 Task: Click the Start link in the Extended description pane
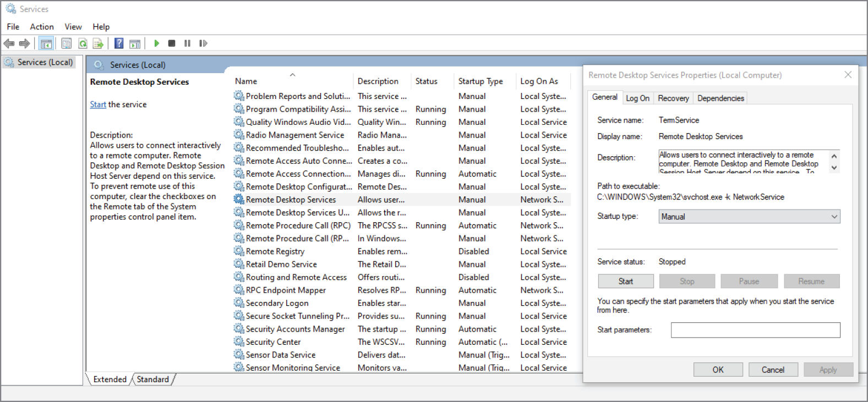click(98, 104)
